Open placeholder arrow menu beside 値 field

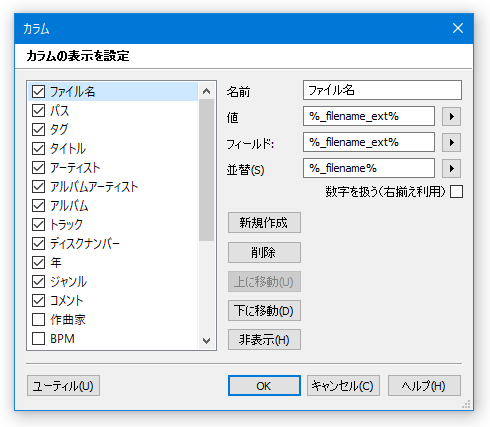coord(451,116)
